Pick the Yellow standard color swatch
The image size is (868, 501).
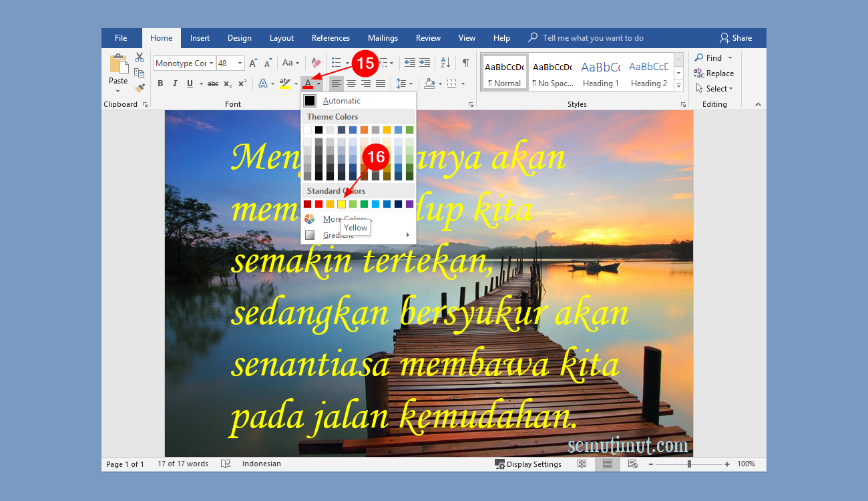pyautogui.click(x=341, y=204)
